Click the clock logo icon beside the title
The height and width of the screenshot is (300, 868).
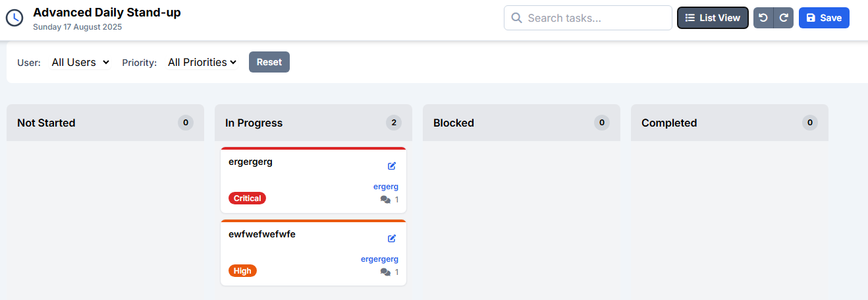click(14, 18)
